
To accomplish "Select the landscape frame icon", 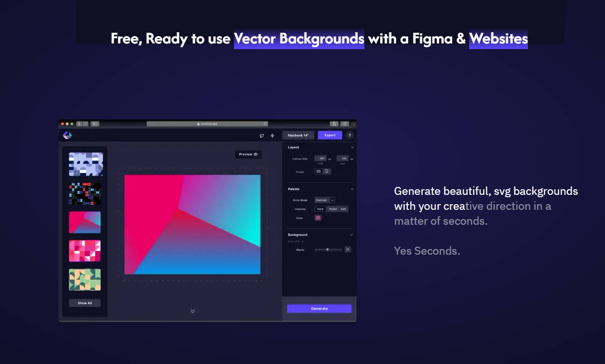I will [x=319, y=171].
